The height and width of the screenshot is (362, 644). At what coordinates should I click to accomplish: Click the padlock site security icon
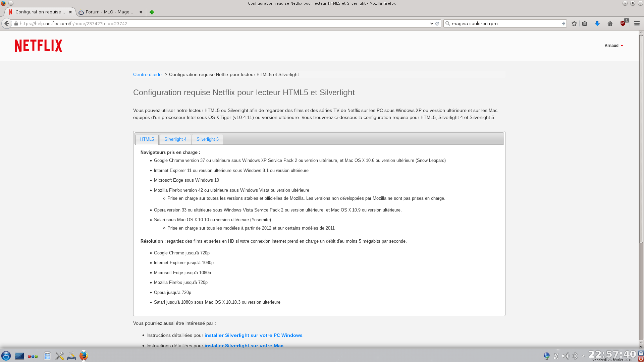pyautogui.click(x=16, y=23)
